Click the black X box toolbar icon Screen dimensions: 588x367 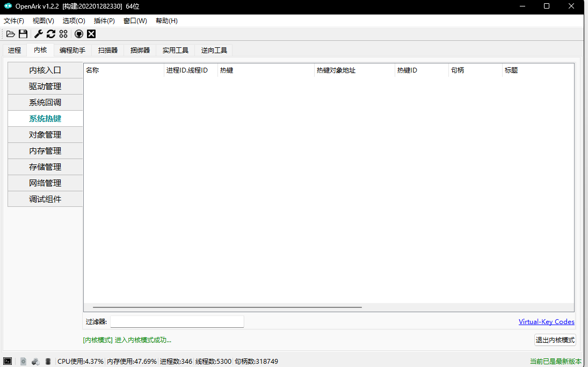tap(91, 34)
